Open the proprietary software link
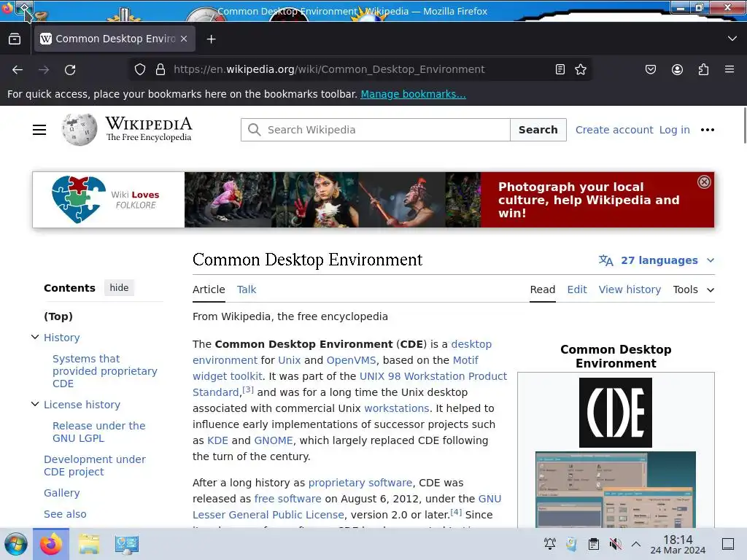The width and height of the screenshot is (747, 560). (x=360, y=483)
